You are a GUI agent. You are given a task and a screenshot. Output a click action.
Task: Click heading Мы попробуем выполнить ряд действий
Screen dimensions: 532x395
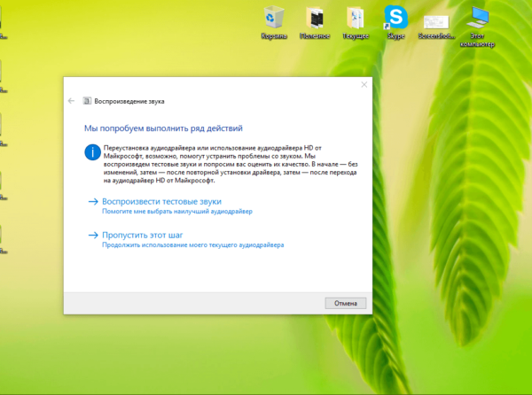163,128
